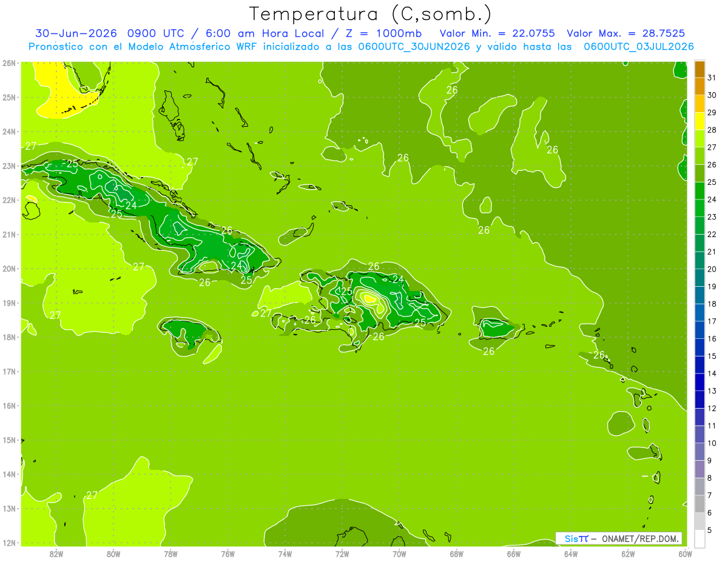This screenshot has width=728, height=562.
Task: Click the teal colorbar segment between 19 and 20
Action: (x=699, y=278)
